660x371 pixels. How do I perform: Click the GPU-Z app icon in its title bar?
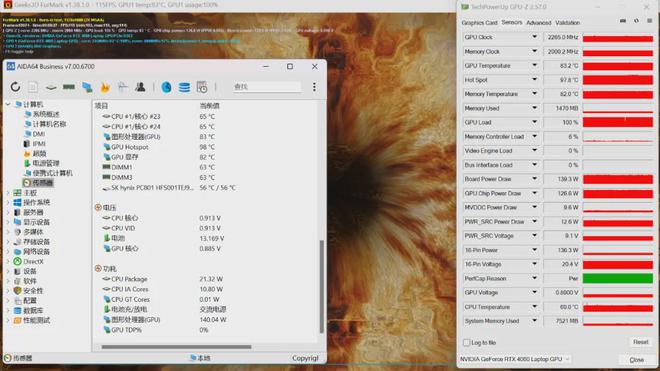(x=465, y=7)
